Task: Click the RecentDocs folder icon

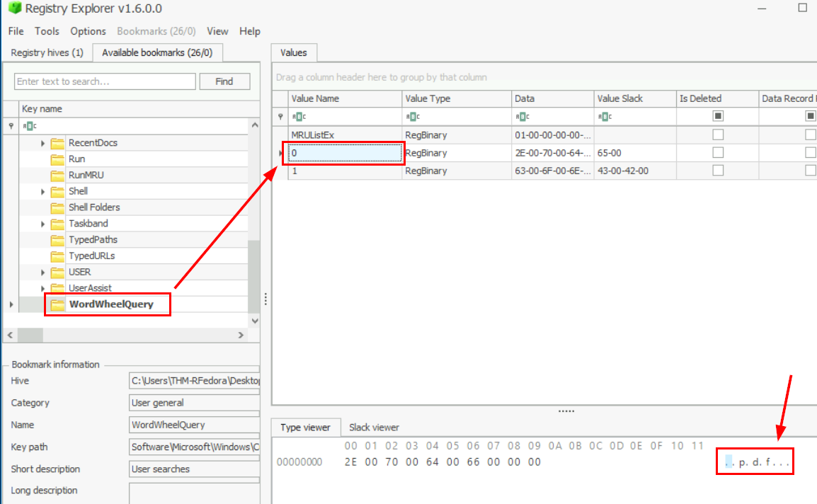Action: [58, 143]
